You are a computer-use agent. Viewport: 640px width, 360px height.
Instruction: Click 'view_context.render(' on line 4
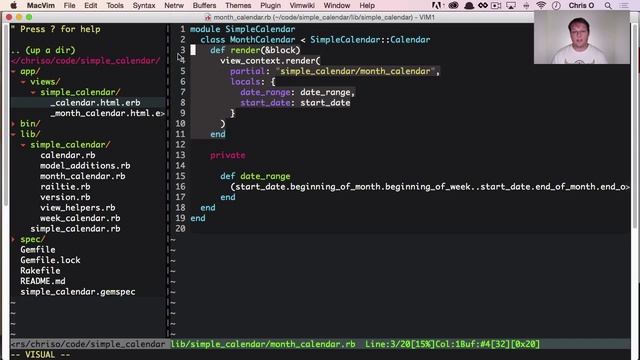coord(270,61)
